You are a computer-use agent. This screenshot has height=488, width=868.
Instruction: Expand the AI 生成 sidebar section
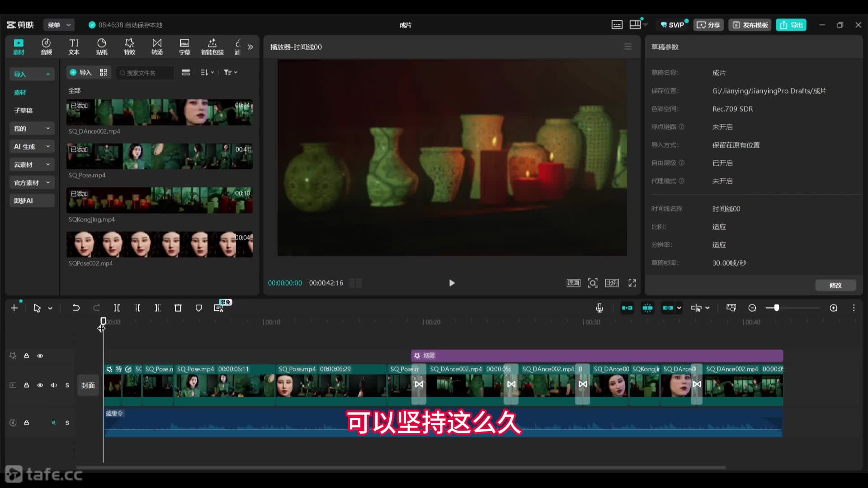coord(32,146)
